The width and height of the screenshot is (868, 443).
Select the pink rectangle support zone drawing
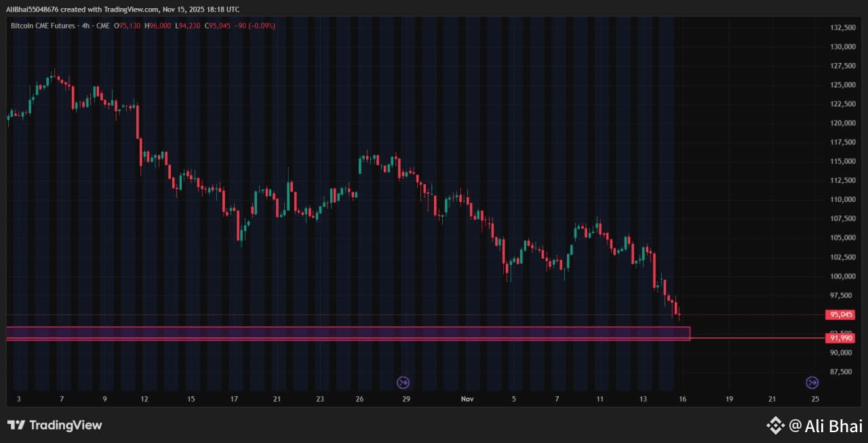tap(348, 333)
